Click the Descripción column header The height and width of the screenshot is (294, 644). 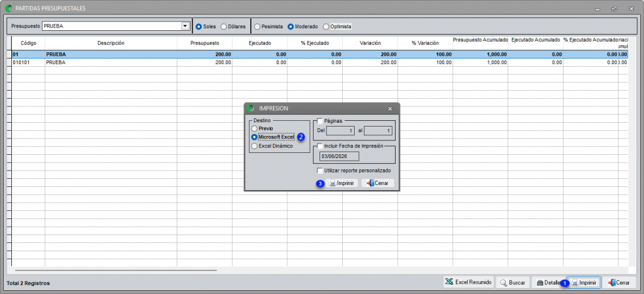111,43
